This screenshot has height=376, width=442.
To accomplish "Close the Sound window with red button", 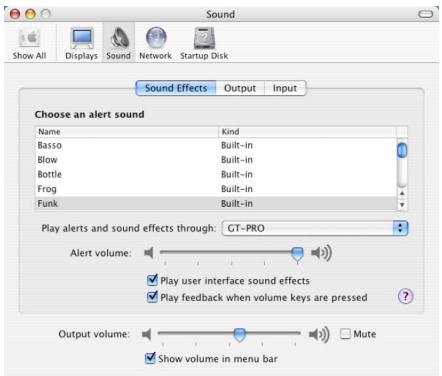I will click(15, 14).
